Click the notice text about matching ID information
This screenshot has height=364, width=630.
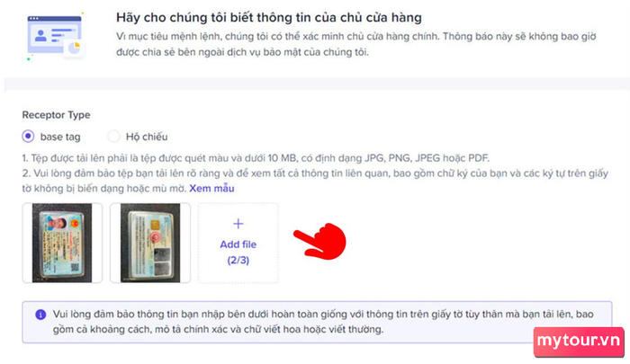pyautogui.click(x=323, y=322)
